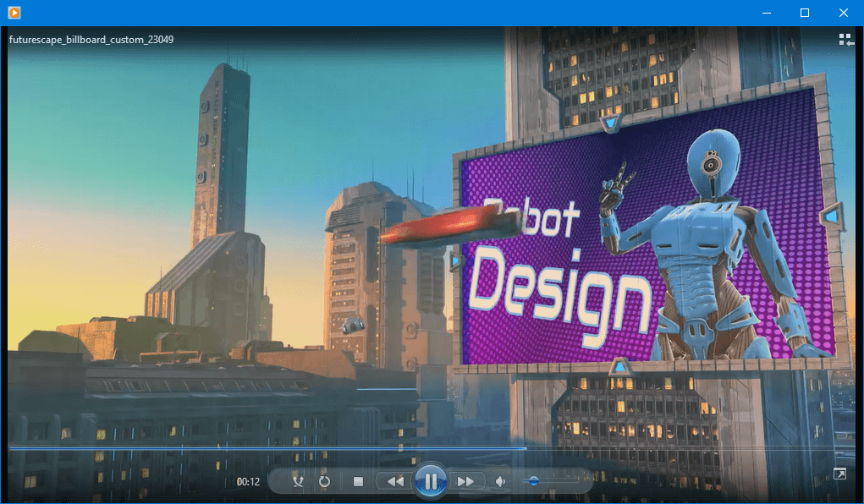
Task: Maximize the player window
Action: [x=805, y=13]
